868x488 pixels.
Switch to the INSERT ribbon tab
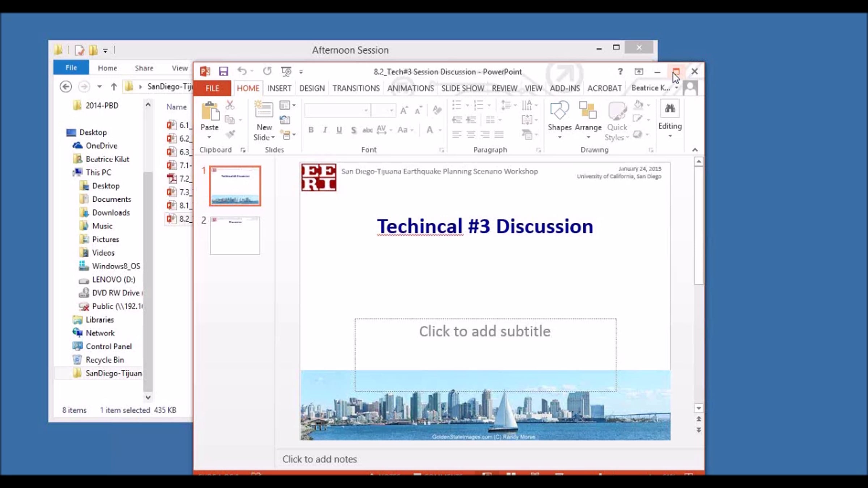coord(279,88)
